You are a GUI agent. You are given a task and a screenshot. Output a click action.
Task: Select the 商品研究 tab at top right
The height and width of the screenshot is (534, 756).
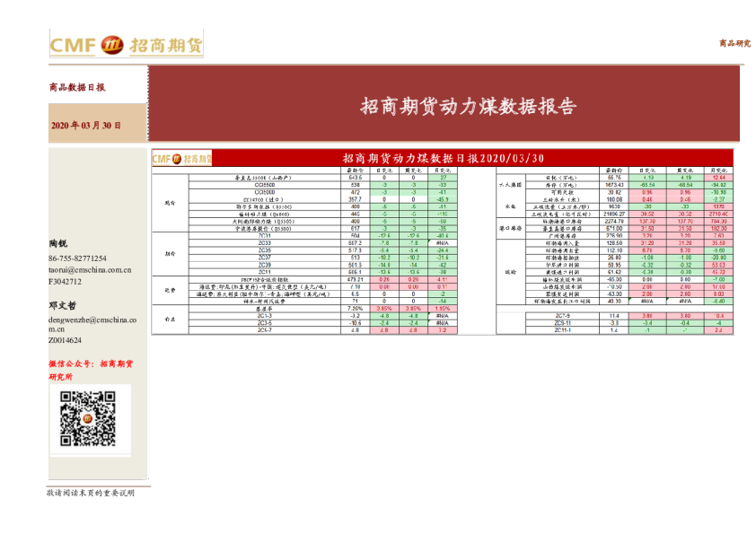click(x=733, y=43)
